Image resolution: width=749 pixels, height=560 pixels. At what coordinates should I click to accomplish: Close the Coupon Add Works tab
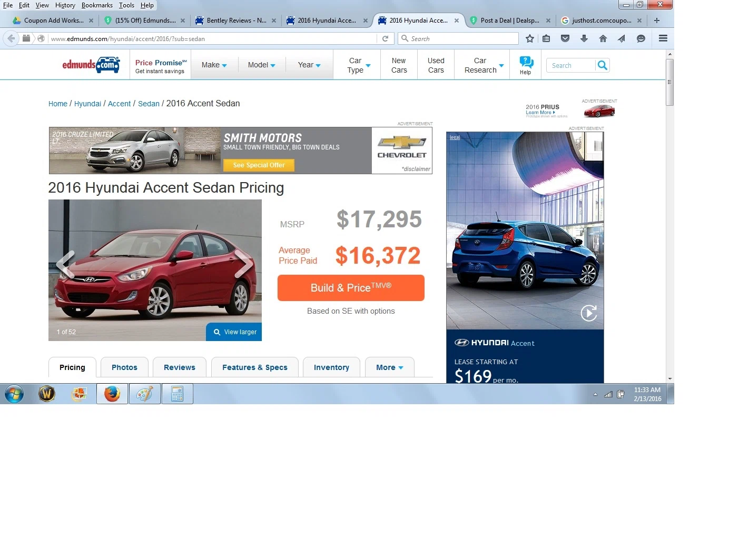(91, 21)
